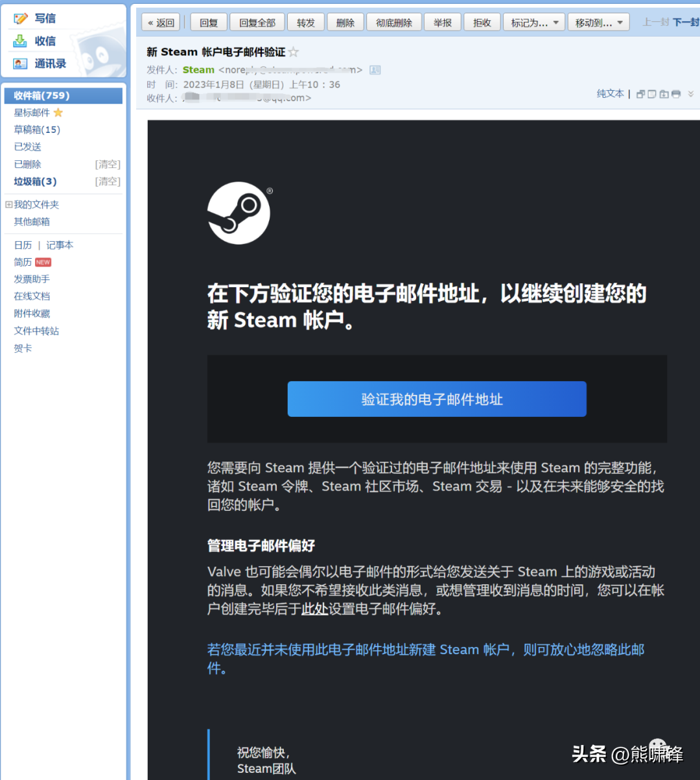Image resolution: width=700 pixels, height=780 pixels.
Task: Open 文件中转站 file transfer station
Action: pos(36,331)
